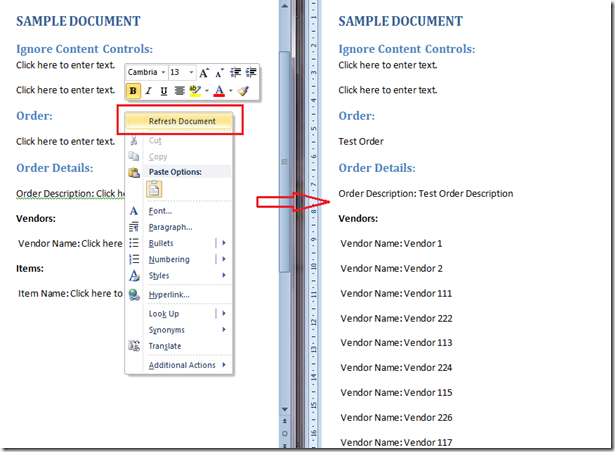
Task: Toggle Bold in the mini toolbar
Action: coord(133,91)
